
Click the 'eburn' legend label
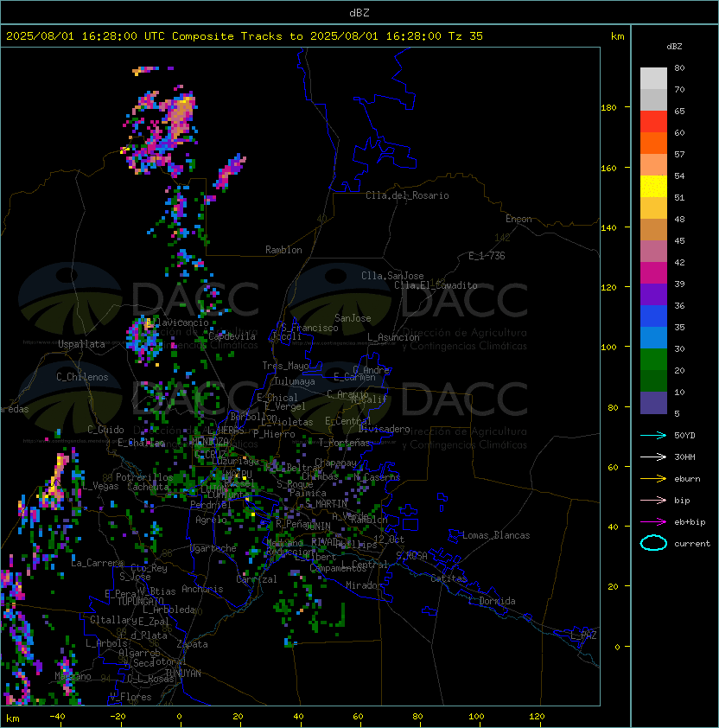pyautogui.click(x=687, y=479)
